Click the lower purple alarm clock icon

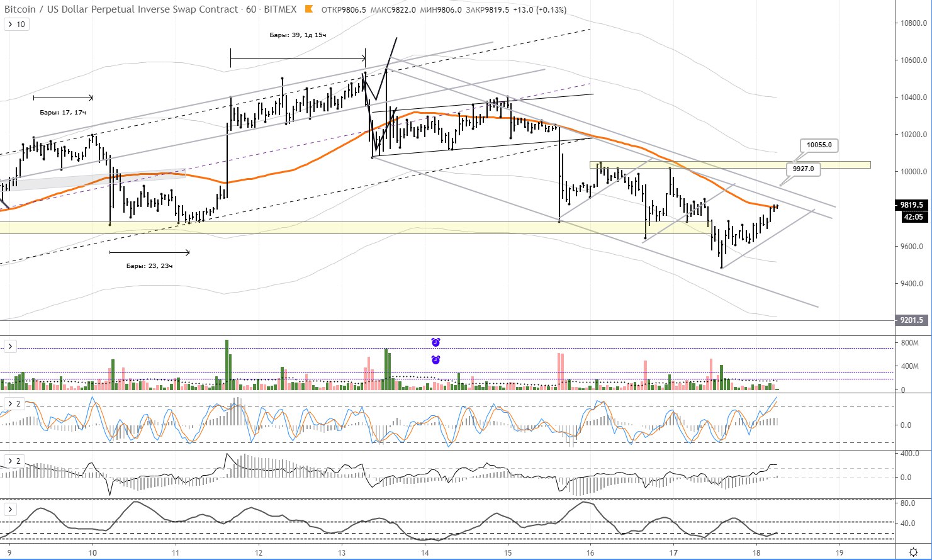point(435,360)
